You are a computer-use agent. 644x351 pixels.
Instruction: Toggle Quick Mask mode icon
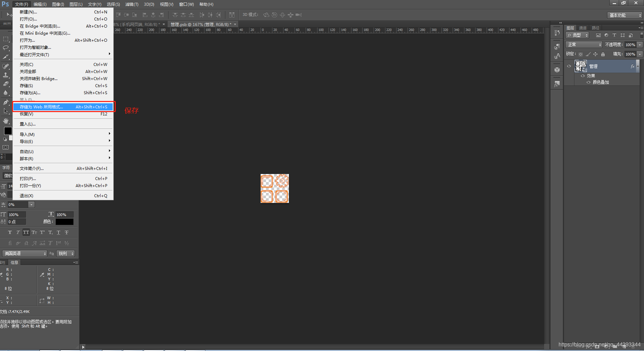pyautogui.click(x=6, y=147)
